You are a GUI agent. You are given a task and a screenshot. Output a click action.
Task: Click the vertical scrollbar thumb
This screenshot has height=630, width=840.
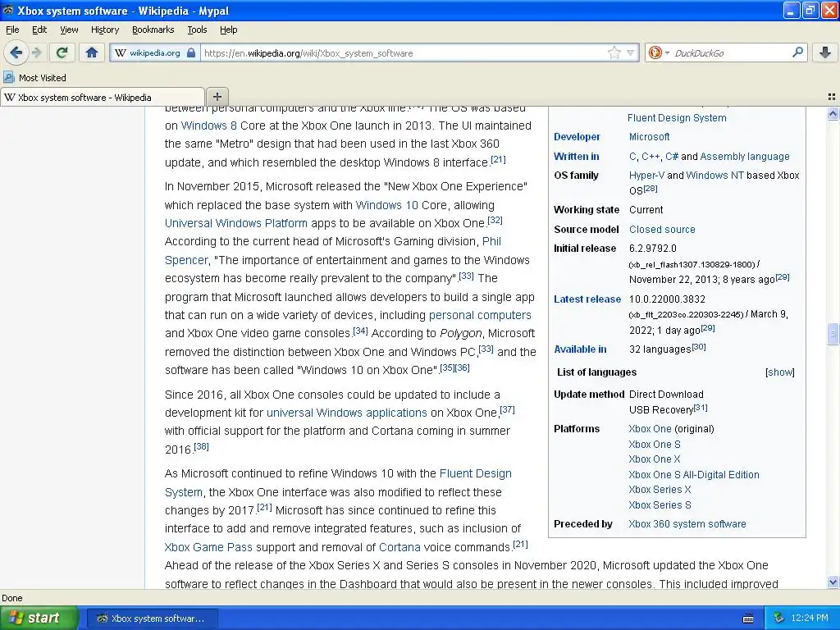coord(833,334)
